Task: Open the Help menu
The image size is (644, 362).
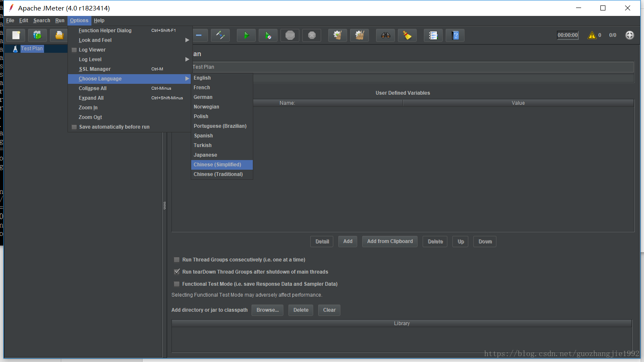Action: tap(99, 21)
